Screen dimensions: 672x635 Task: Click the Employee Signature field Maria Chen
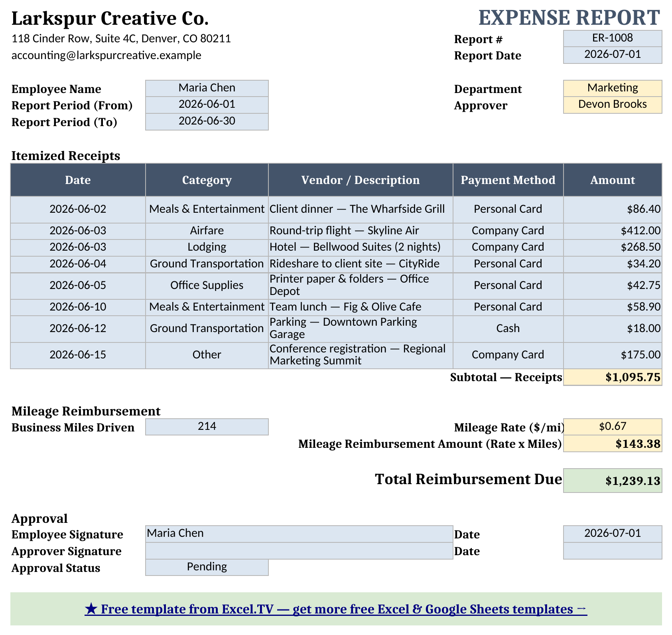(299, 534)
